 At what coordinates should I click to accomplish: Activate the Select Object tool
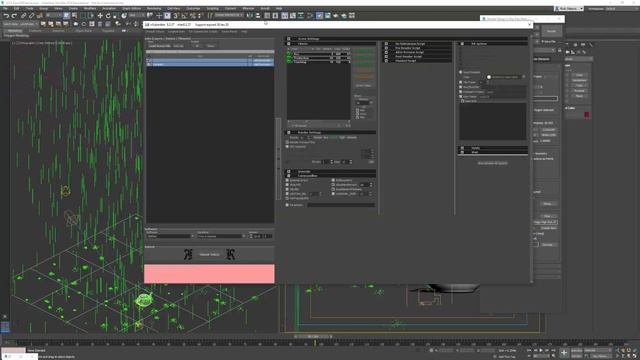point(67,16)
